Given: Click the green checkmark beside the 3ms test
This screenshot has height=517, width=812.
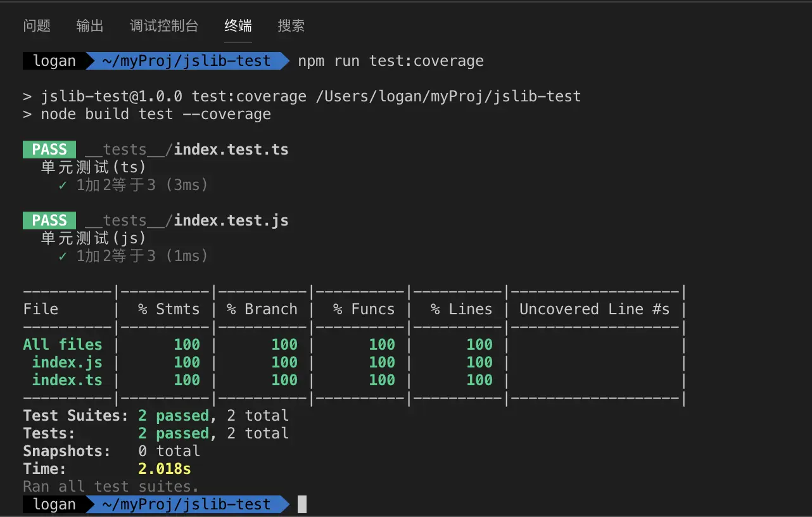Looking at the screenshot, I should pos(63,185).
